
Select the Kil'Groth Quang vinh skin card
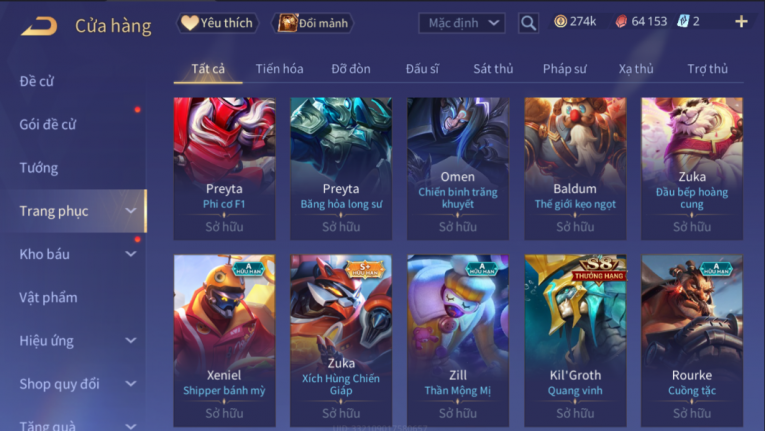point(575,341)
